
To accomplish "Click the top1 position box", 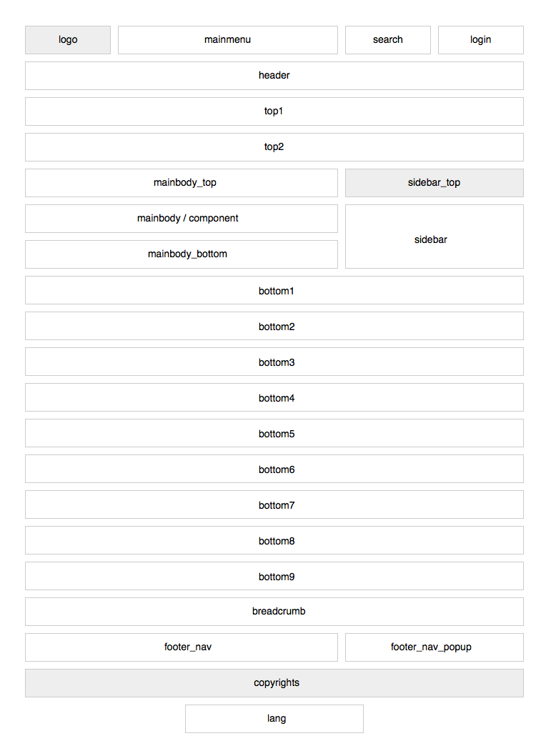I will click(x=274, y=111).
